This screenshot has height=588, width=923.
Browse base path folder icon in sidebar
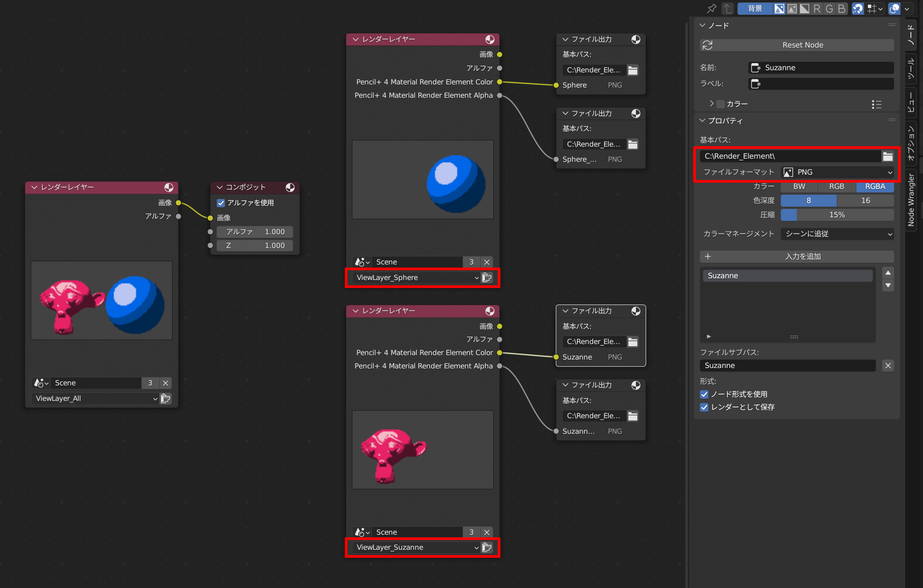click(887, 156)
